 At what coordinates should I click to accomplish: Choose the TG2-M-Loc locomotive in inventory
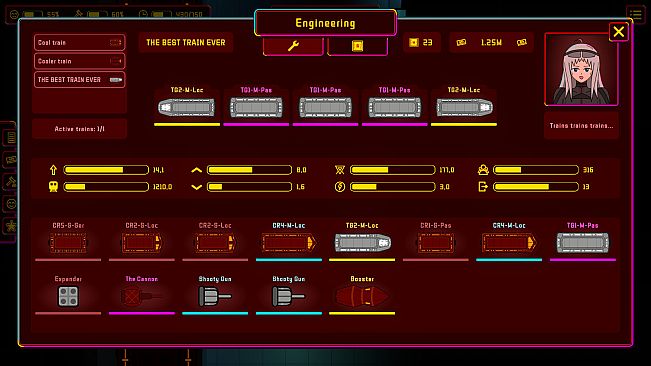[362, 243]
